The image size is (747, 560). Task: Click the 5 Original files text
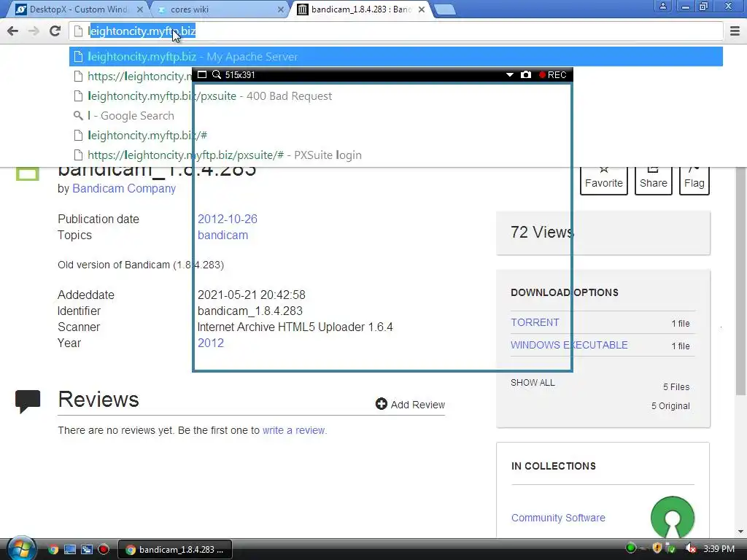670,405
